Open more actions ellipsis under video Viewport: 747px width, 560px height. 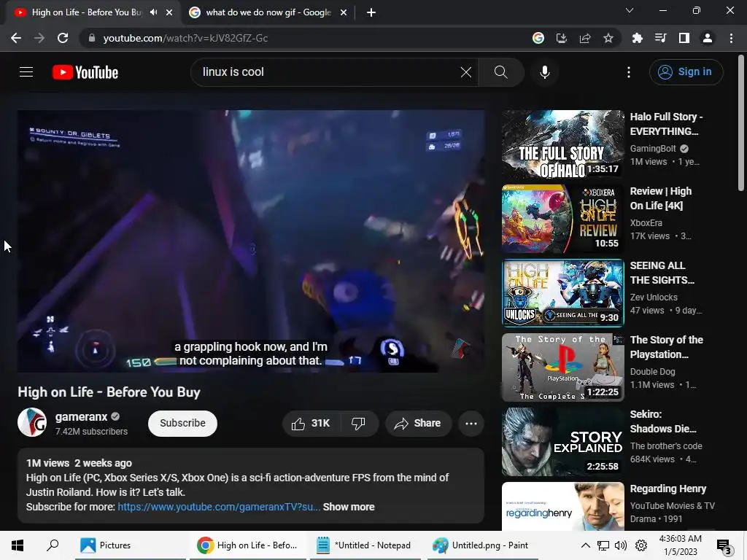[x=471, y=424]
